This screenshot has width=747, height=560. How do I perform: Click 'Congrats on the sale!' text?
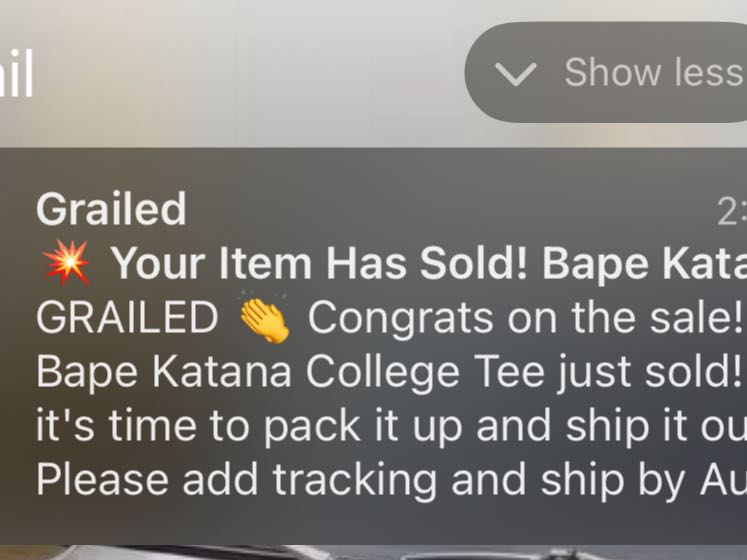point(524,319)
